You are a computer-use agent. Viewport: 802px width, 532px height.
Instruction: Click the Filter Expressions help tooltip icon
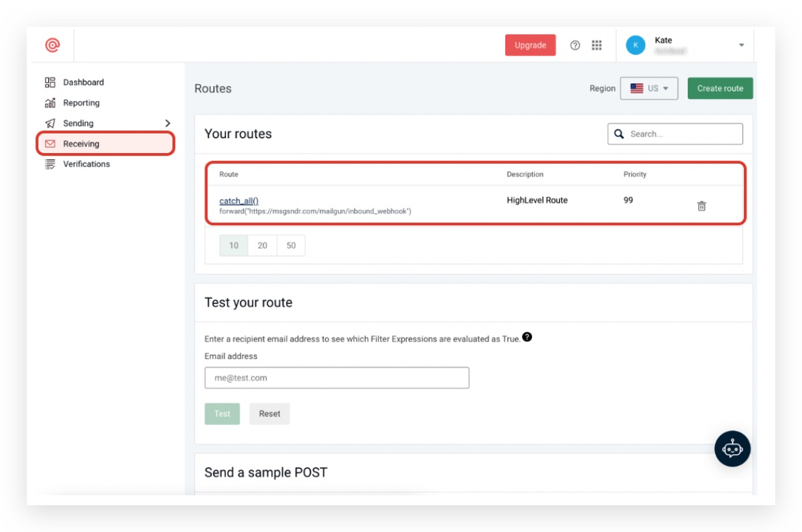pyautogui.click(x=527, y=338)
